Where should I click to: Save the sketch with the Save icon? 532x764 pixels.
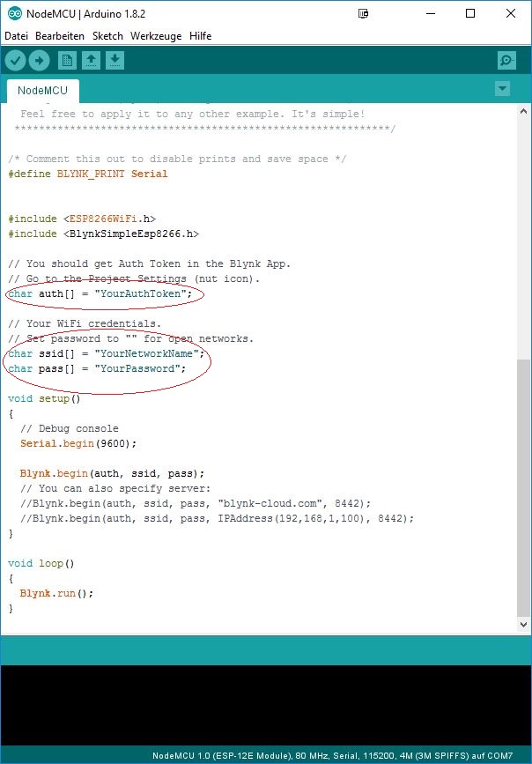coord(115,61)
